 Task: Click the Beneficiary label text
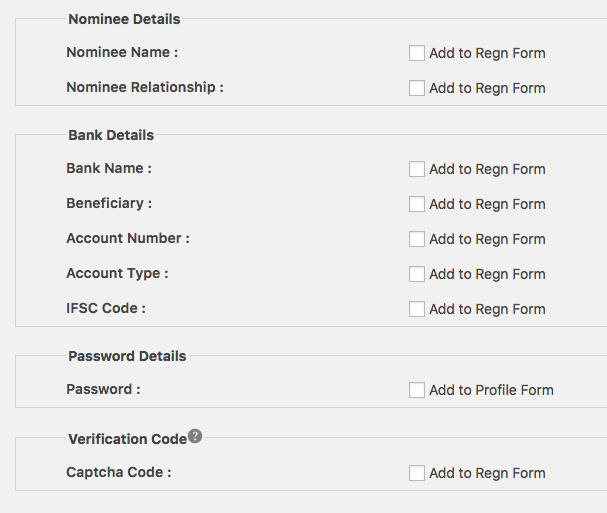click(109, 204)
